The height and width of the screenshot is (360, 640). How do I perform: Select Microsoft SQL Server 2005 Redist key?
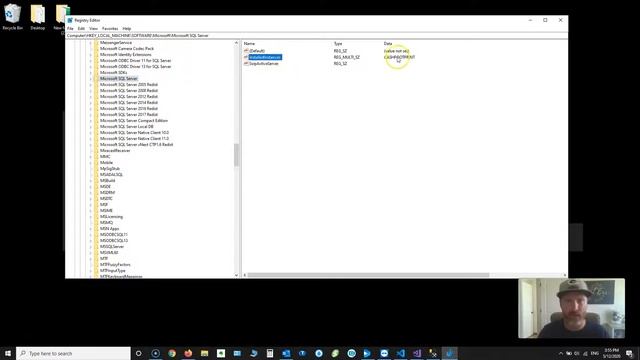[129, 84]
